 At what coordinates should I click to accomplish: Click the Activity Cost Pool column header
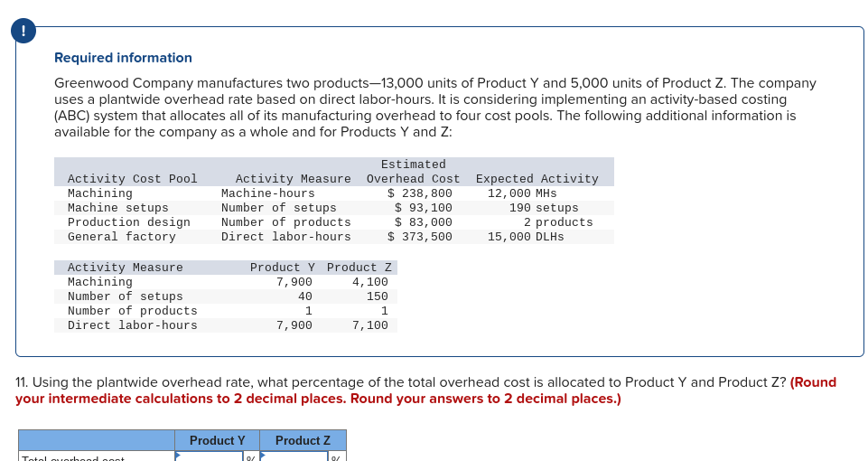point(132,179)
